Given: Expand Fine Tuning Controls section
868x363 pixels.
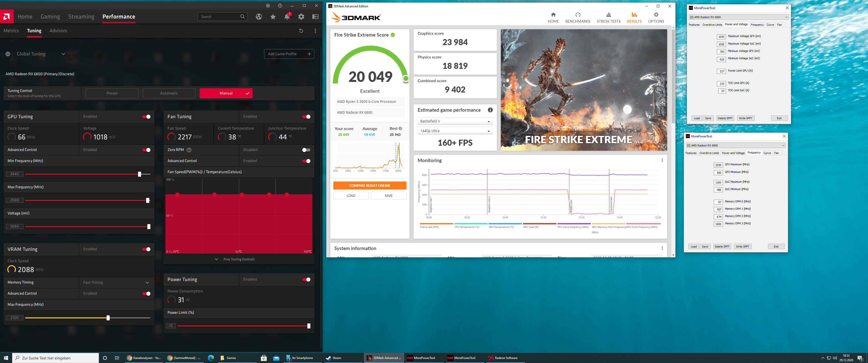Looking at the screenshot, I should [x=238, y=259].
